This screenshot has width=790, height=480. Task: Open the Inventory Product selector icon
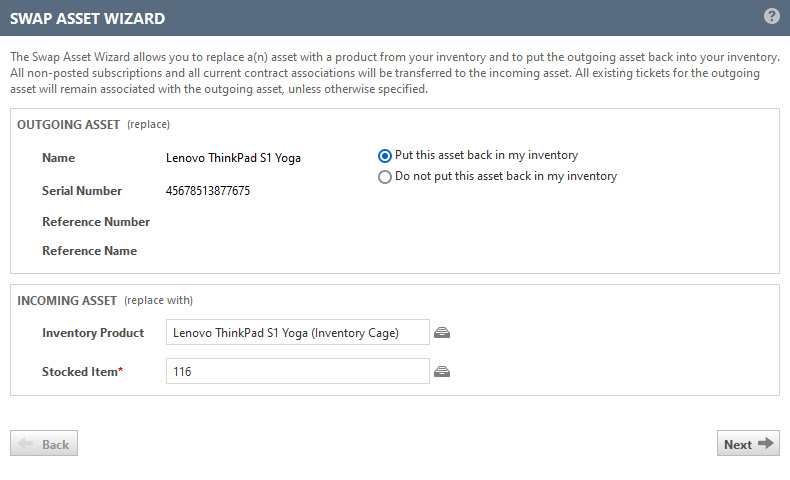coord(442,333)
